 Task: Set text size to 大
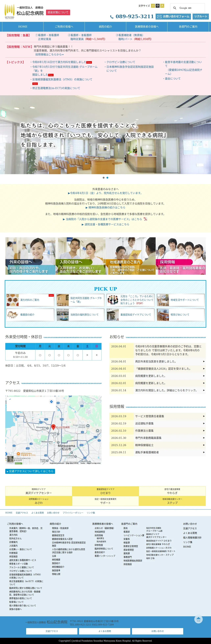[162, 6]
